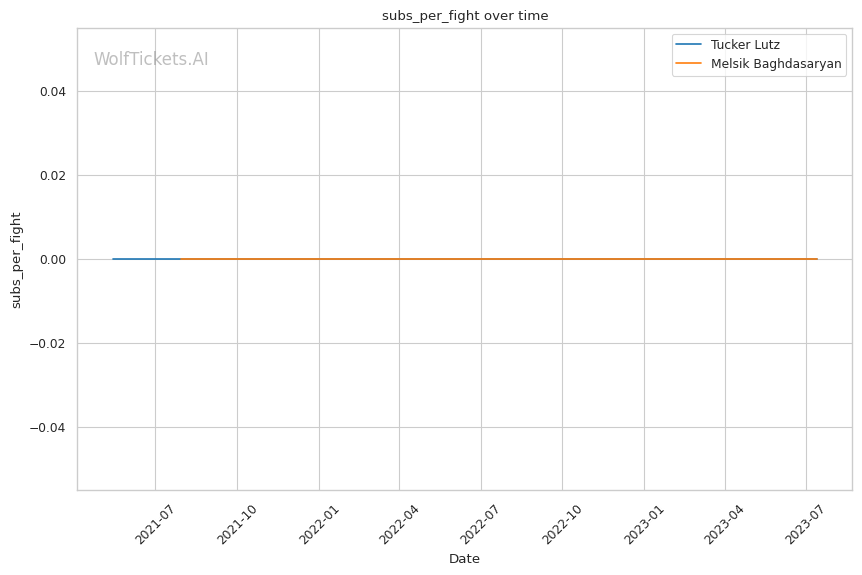This screenshot has width=862, height=575.
Task: Click the −0.02 y-axis tick label
Action: coord(45,344)
